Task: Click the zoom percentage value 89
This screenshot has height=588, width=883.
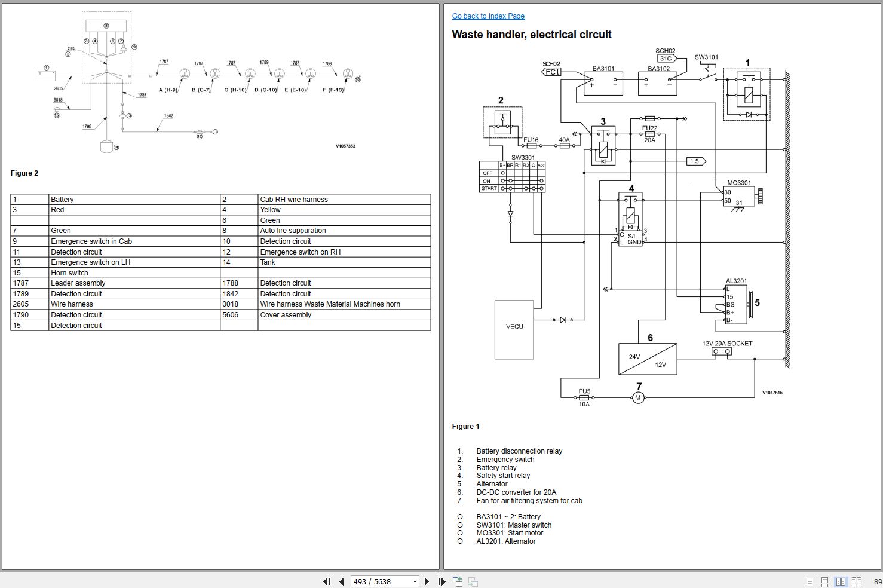Action: tap(877, 581)
